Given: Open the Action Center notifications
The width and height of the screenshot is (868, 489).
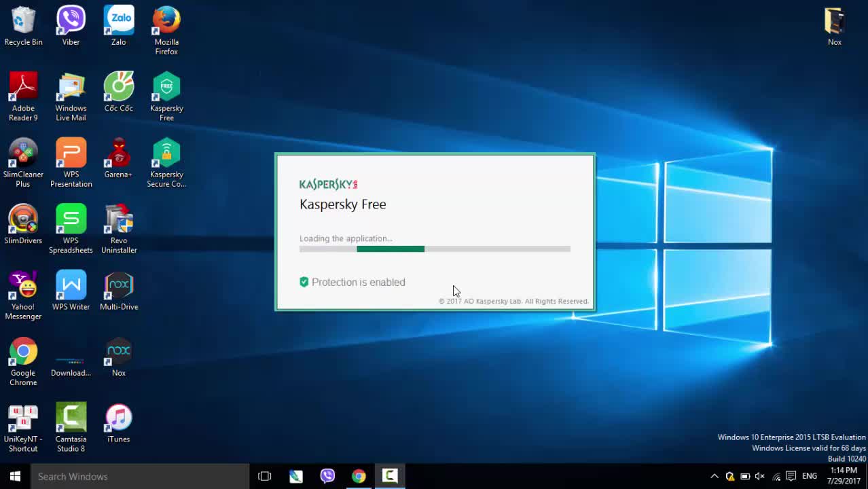Looking at the screenshot, I should click(791, 476).
